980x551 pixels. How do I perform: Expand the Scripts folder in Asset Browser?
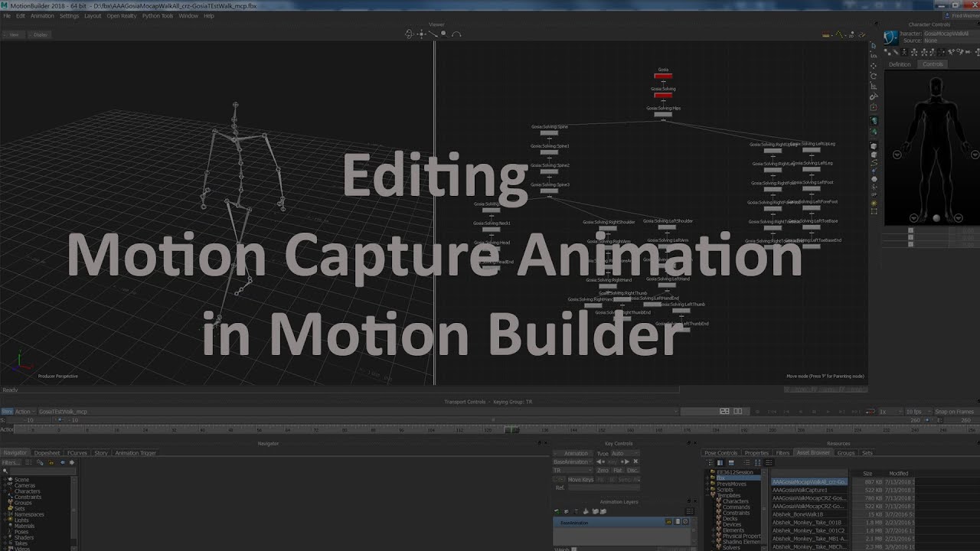click(x=707, y=490)
